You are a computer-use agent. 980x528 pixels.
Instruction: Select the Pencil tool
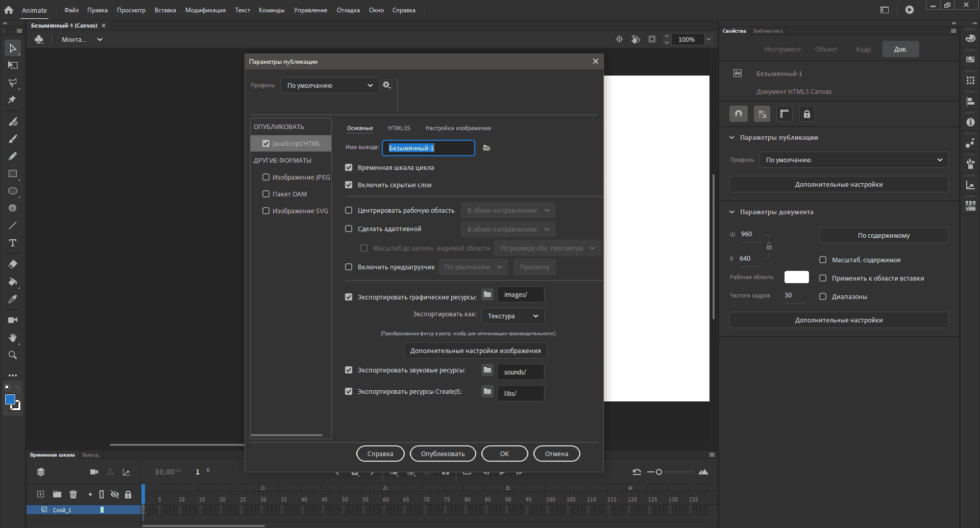tap(13, 156)
